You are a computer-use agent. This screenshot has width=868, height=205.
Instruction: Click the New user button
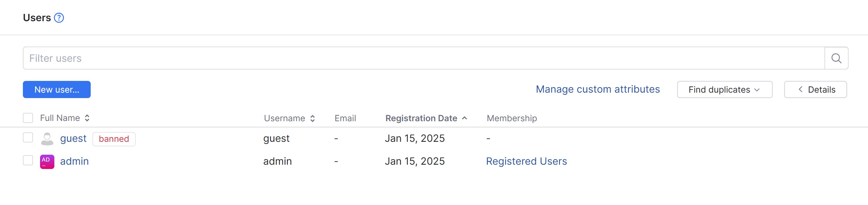[57, 89]
